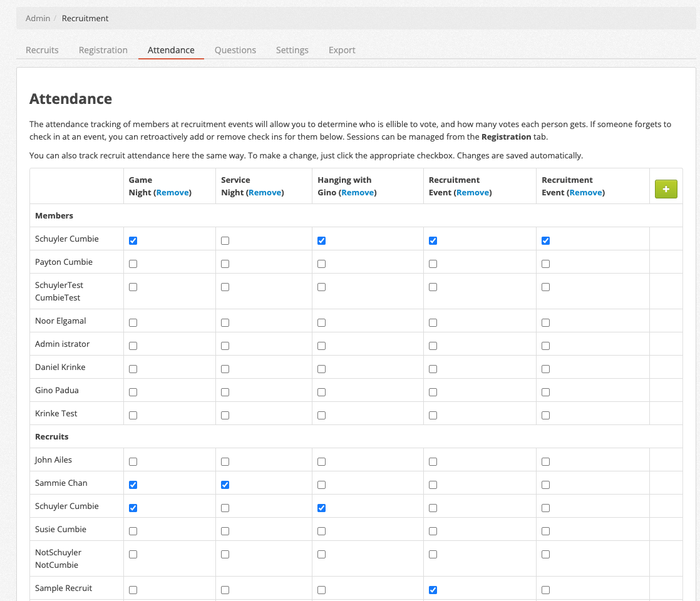Select the Attendance tab
The image size is (700, 601).
point(171,50)
